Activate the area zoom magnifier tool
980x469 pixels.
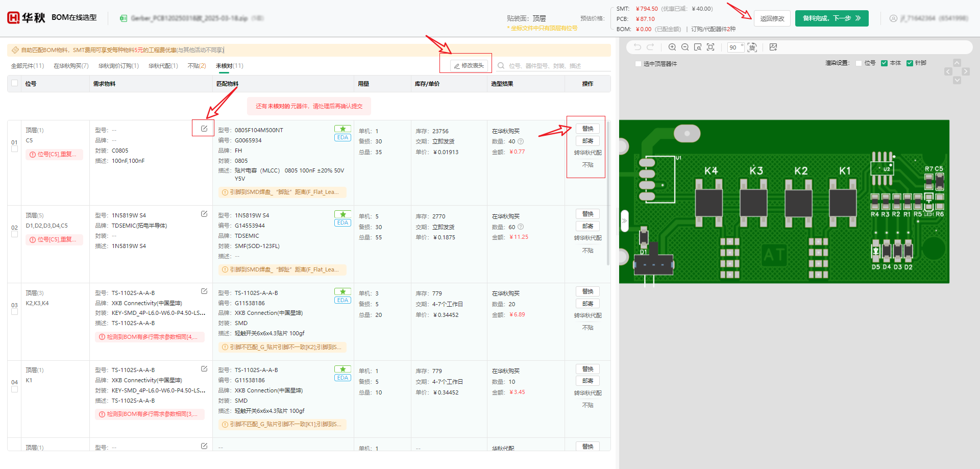[x=698, y=47]
